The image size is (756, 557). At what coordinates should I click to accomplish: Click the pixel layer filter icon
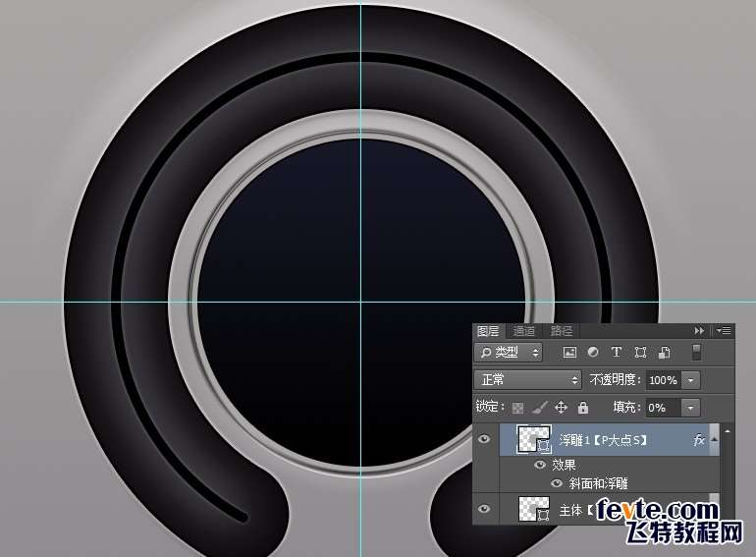(x=569, y=353)
